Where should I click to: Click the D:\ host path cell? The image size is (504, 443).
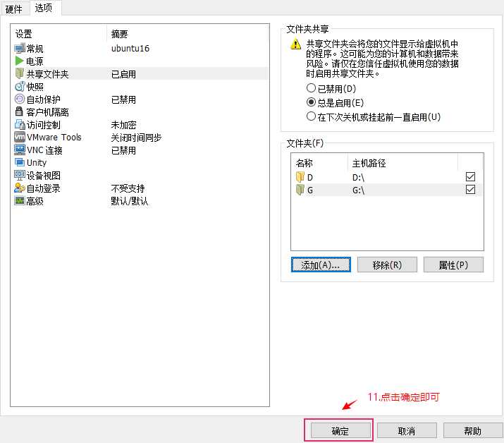pyautogui.click(x=358, y=177)
